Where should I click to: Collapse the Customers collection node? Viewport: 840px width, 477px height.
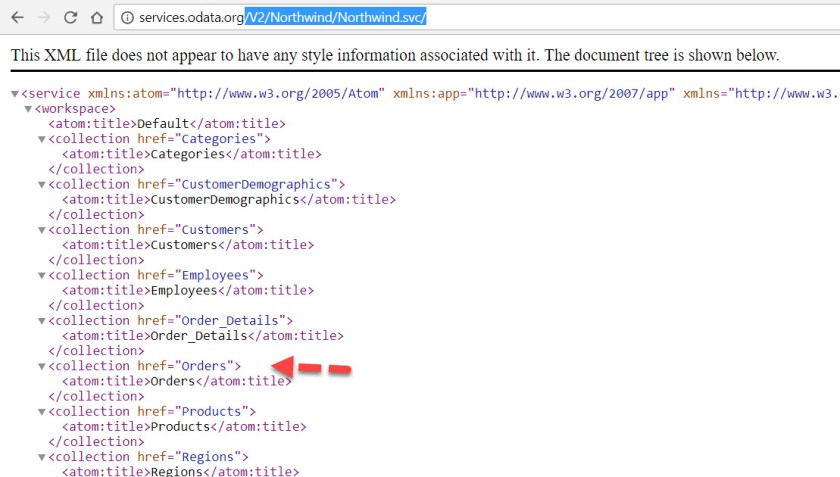click(42, 230)
